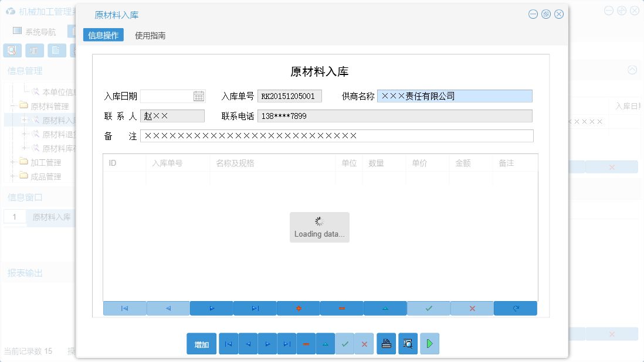Add a new detail row with the plus icon
The image size is (644, 362).
[299, 308]
